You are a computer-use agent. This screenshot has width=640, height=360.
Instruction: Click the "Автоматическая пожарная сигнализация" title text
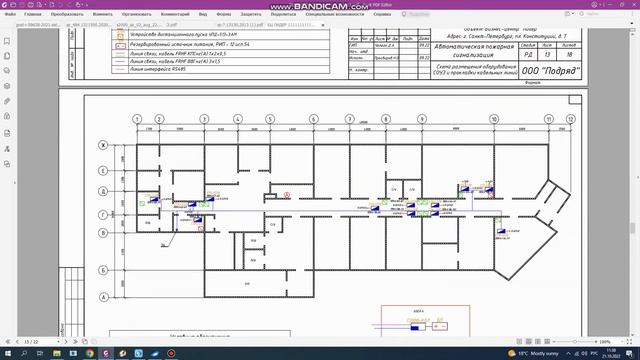(x=473, y=51)
